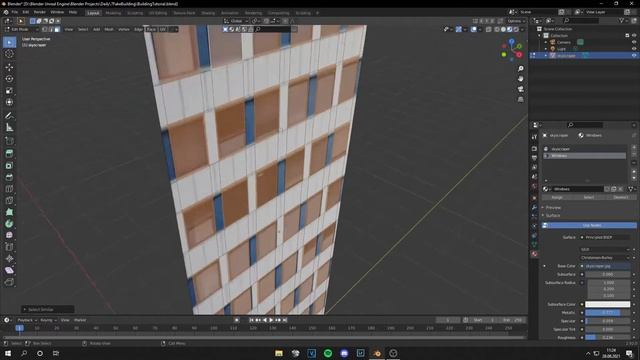This screenshot has height=360, width=640.
Task: Open the File menu
Action: 15,12
